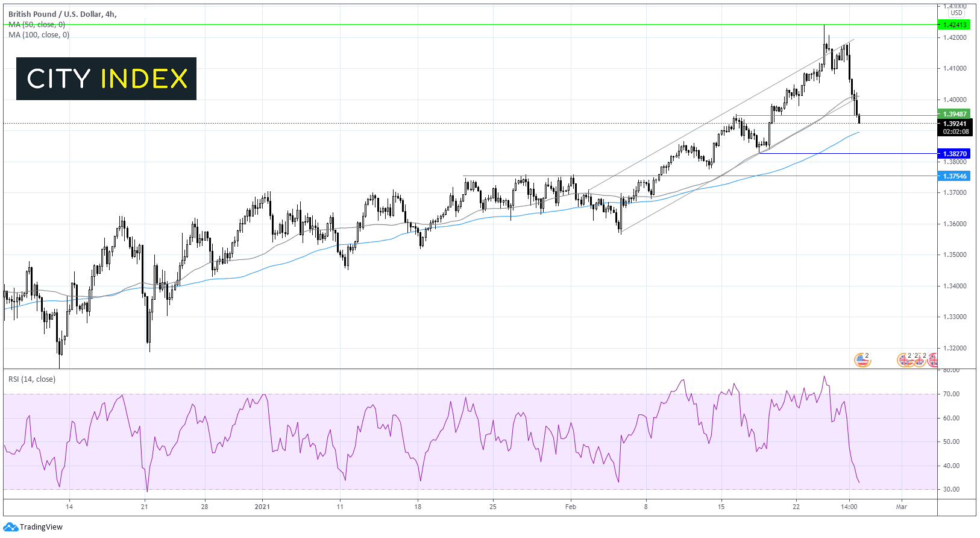Click the TradingView text link
Viewport: 980px width, 538px height.
[41, 527]
